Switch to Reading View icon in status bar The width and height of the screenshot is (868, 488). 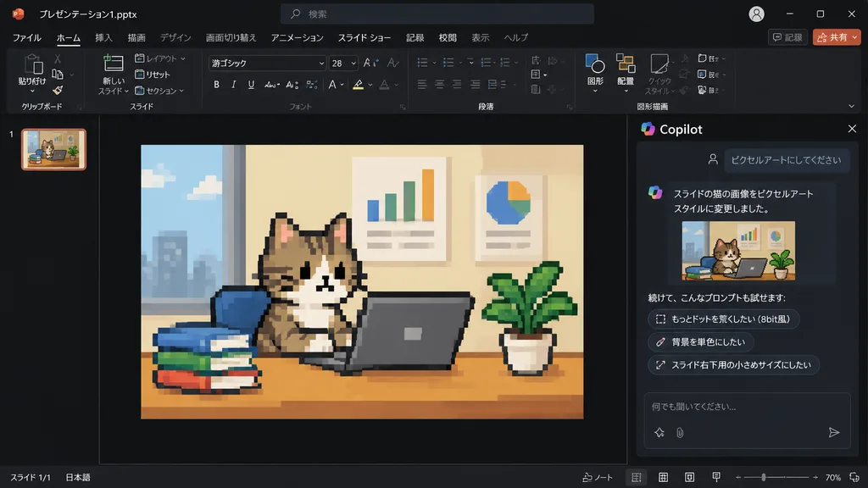pos(689,477)
